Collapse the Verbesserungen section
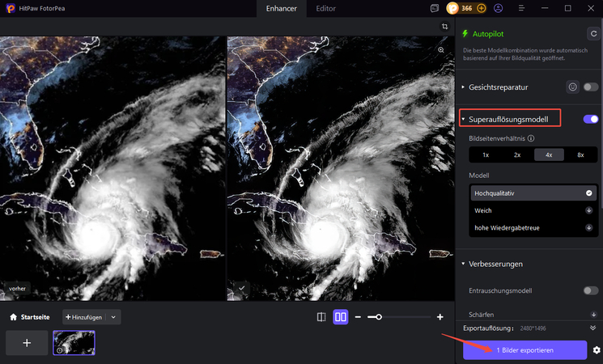The width and height of the screenshot is (603, 364). (x=463, y=264)
